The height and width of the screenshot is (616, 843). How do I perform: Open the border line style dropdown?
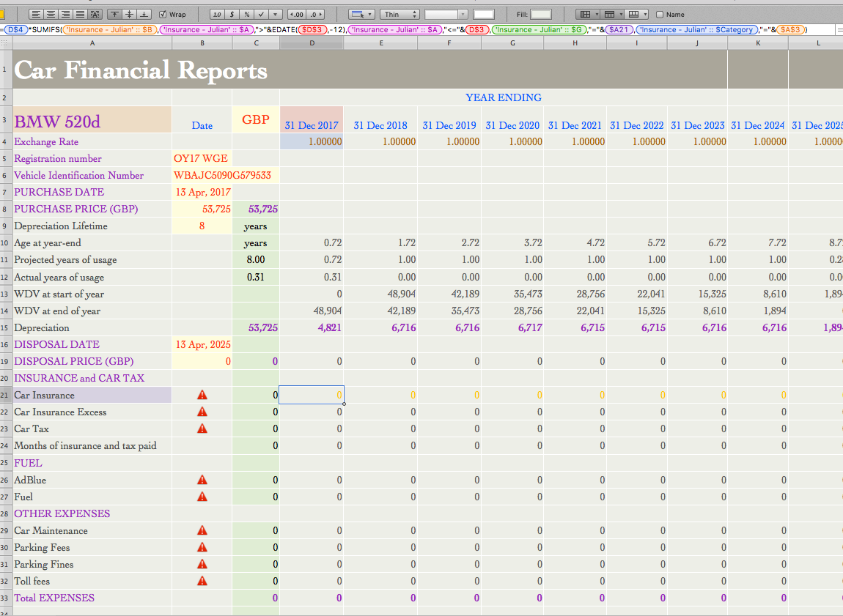point(446,15)
